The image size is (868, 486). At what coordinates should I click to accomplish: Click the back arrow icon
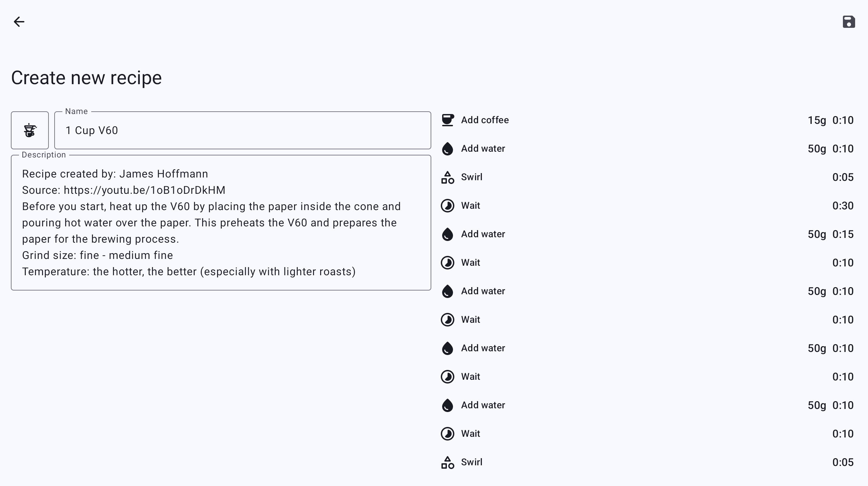[19, 22]
